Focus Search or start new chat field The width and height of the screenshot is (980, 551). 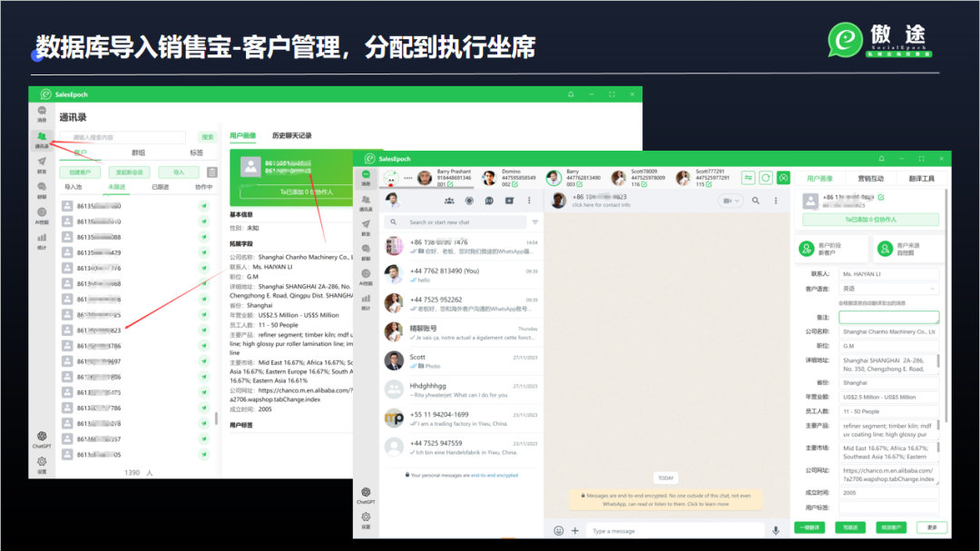[456, 222]
